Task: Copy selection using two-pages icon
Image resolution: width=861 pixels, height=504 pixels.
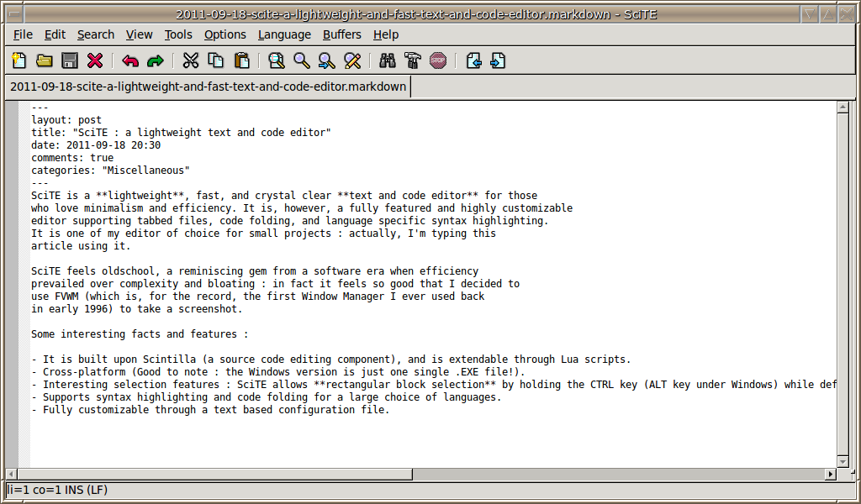Action: point(216,60)
